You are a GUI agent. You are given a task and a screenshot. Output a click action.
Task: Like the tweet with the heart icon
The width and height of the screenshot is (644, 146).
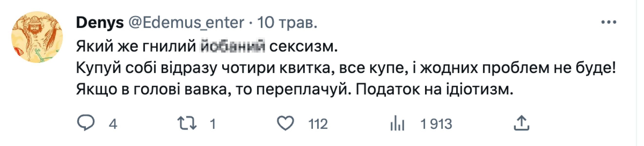[285, 123]
